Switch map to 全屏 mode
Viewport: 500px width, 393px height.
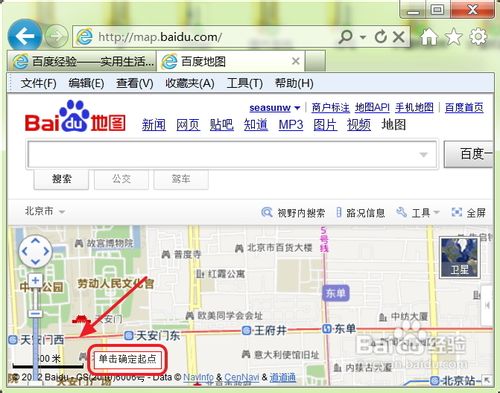coord(468,212)
